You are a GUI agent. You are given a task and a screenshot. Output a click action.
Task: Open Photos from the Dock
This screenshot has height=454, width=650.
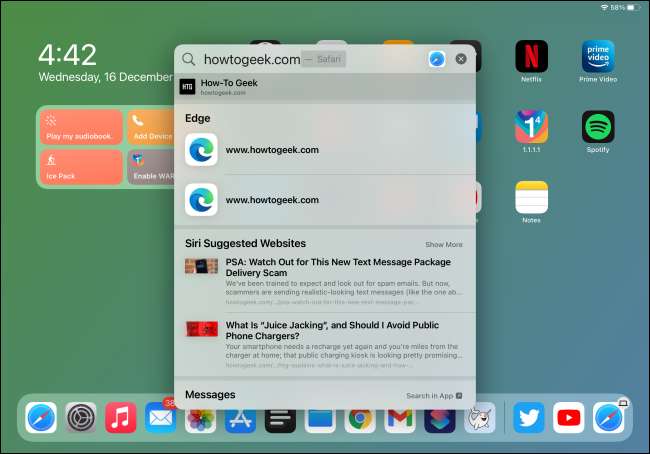coord(200,421)
